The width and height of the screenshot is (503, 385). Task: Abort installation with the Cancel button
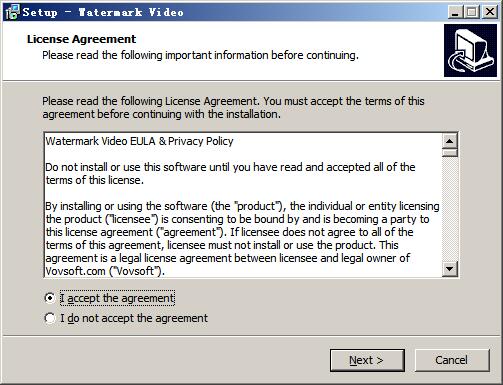(452, 360)
